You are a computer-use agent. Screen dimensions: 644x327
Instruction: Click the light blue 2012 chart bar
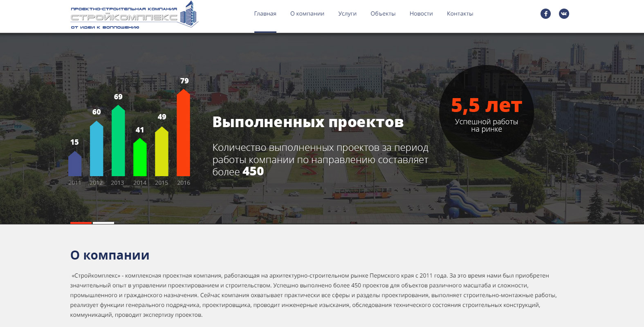(96, 150)
